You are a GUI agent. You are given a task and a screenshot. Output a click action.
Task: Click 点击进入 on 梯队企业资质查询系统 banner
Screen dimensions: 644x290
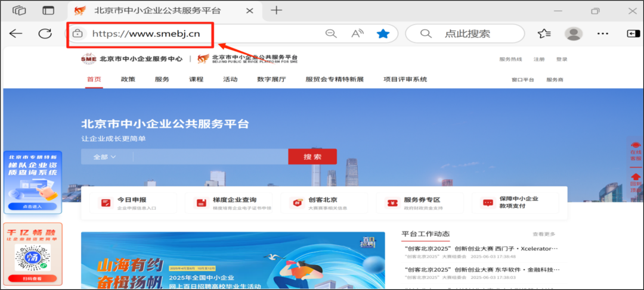point(32,206)
